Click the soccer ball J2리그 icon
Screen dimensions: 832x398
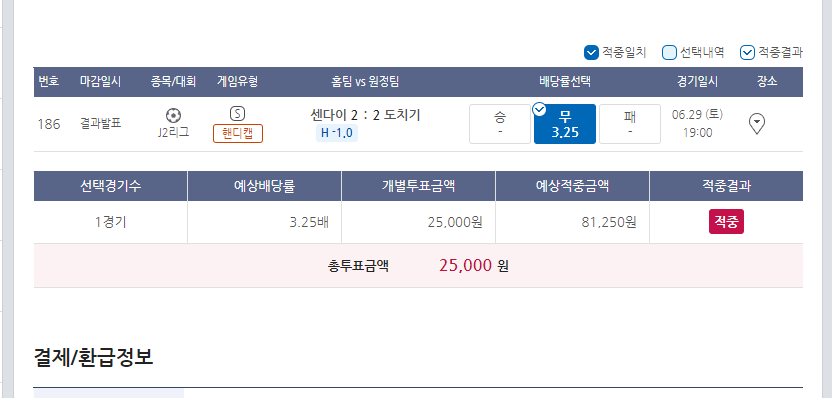click(174, 115)
